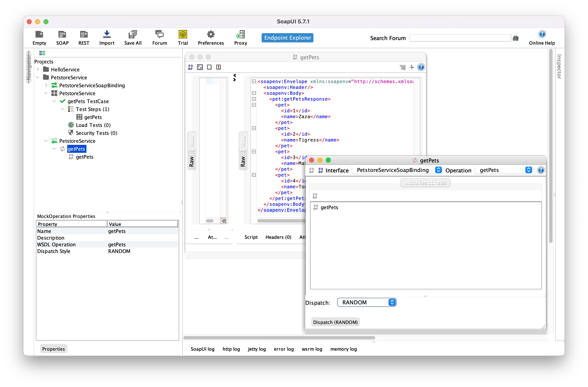Click the Import project icon
This screenshot has width=588, height=387.
107,34
